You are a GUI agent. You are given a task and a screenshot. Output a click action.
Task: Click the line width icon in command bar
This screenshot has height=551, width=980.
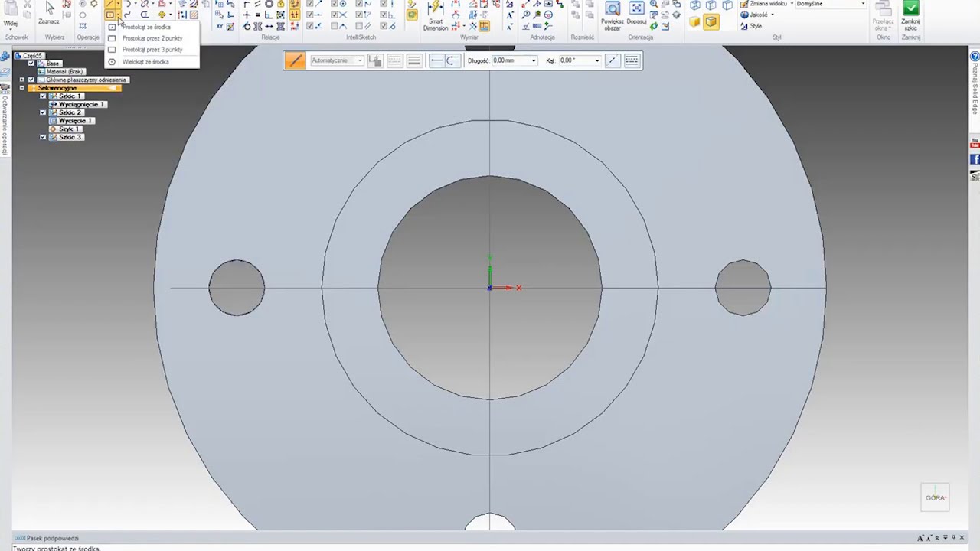click(413, 60)
